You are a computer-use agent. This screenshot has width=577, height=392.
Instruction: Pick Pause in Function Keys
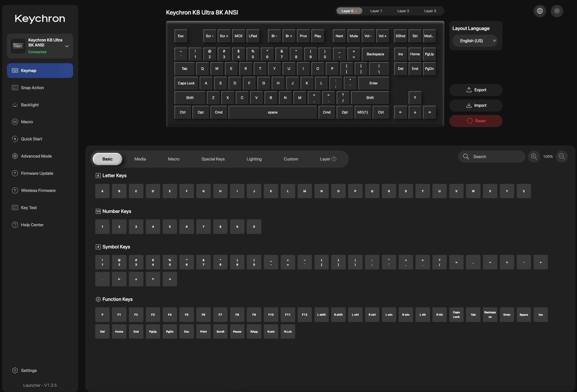pos(237,331)
